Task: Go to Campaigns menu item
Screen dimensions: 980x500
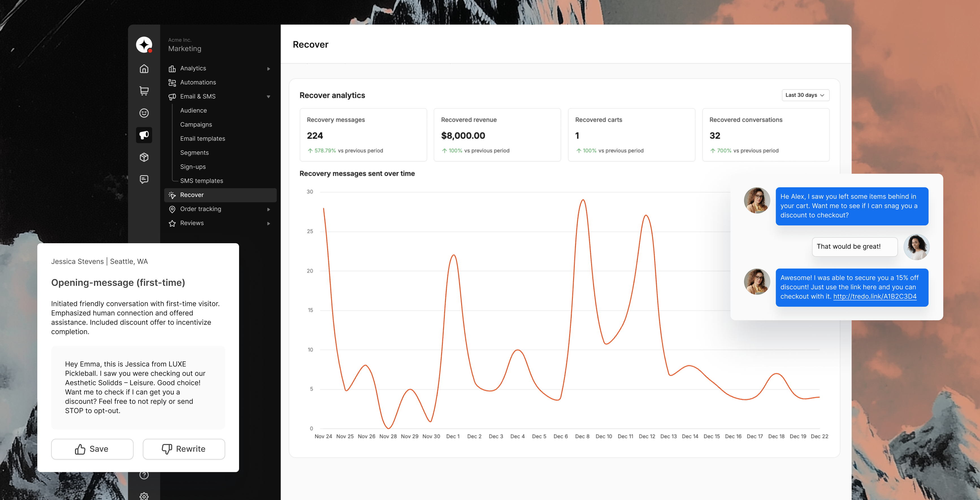Action: (x=196, y=124)
